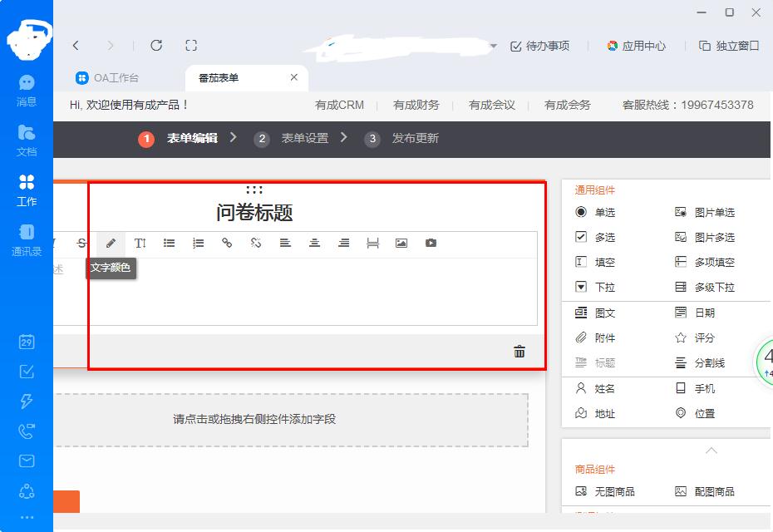Click the 有成CRM link
The width and height of the screenshot is (773, 532).
click(338, 106)
